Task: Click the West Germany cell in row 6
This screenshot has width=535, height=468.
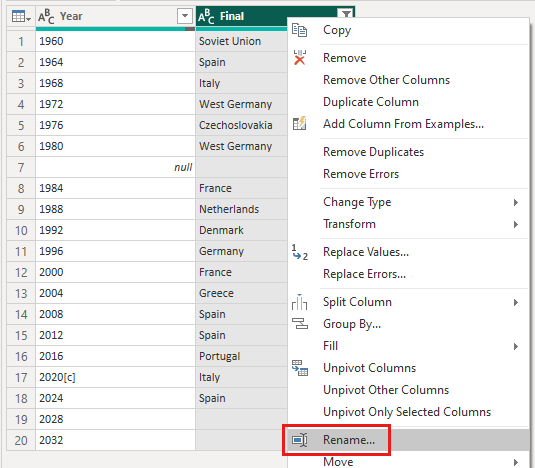Action: (241, 146)
